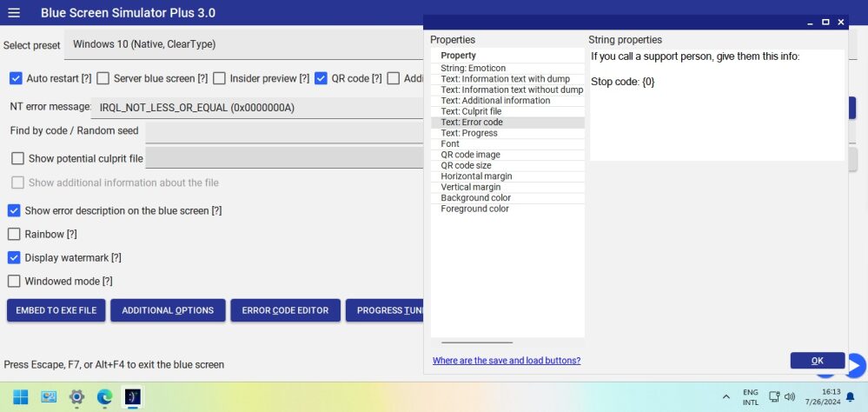This screenshot has height=412, width=868.
Task: Open the Select preset dropdown
Action: 244,44
